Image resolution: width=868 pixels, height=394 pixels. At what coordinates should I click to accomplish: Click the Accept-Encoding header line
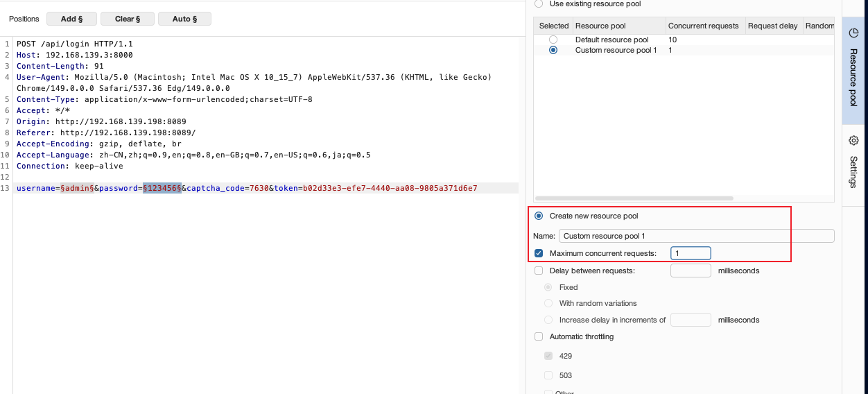pyautogui.click(x=99, y=144)
